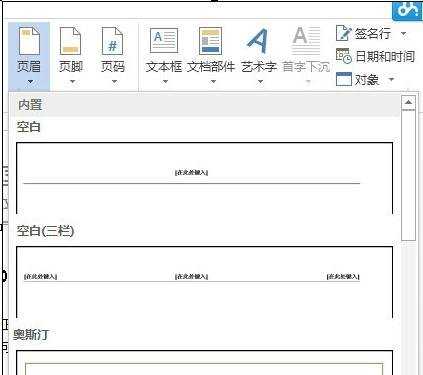
Task: Click the gallery scrollbar up arrow
Action: coord(408,102)
